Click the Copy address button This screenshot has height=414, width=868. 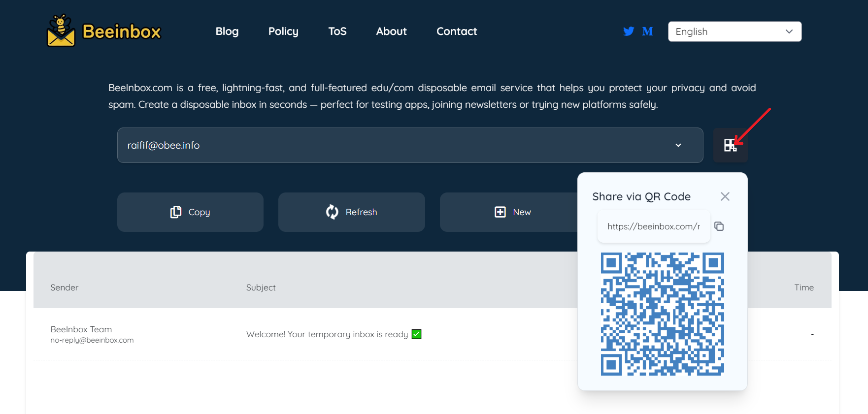190,212
